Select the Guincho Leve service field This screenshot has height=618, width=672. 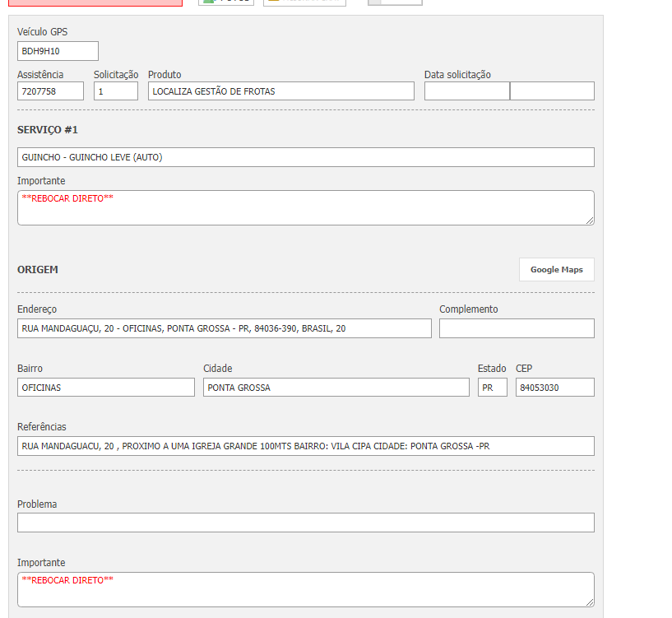[305, 157]
